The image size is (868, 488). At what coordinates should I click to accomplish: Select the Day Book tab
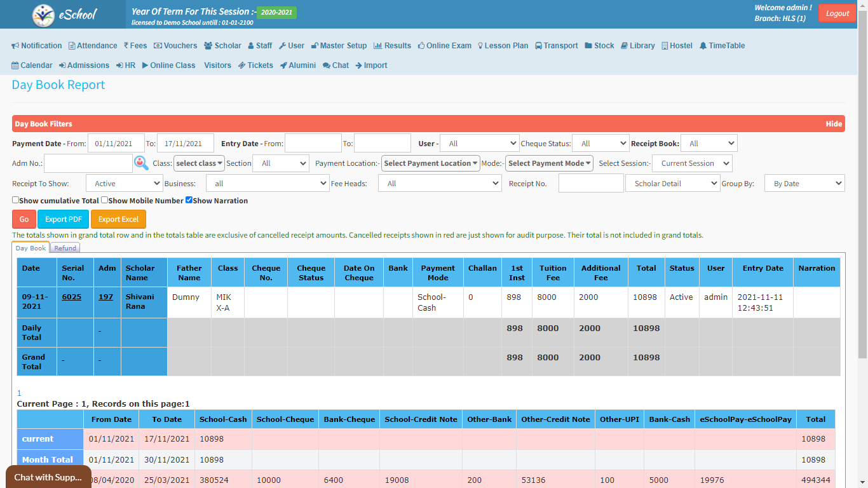pos(31,248)
